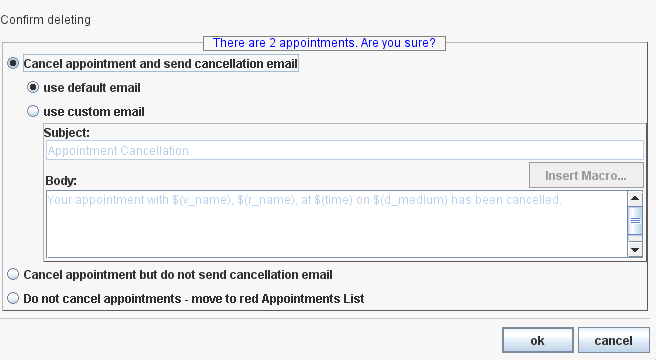Viewport: 656px width, 360px height.
Task: Open the Insert Macro button
Action: click(x=586, y=175)
